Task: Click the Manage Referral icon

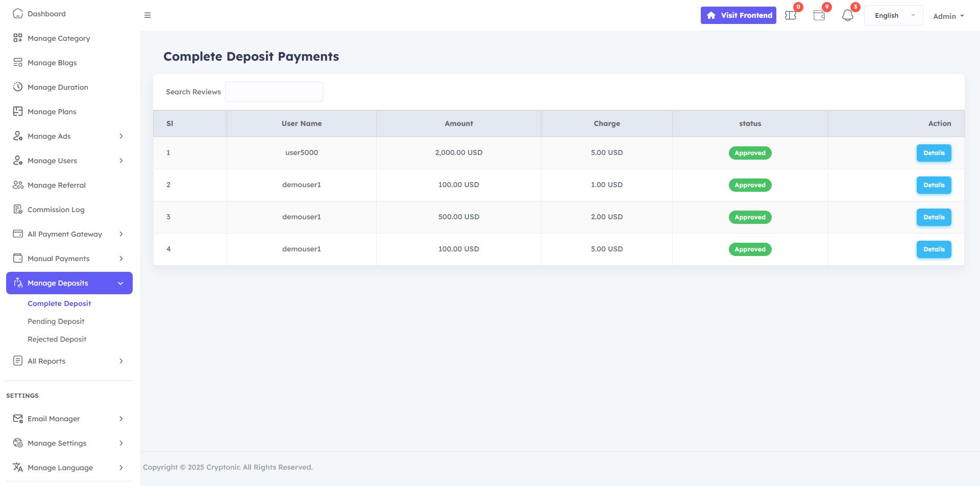Action: (18, 185)
